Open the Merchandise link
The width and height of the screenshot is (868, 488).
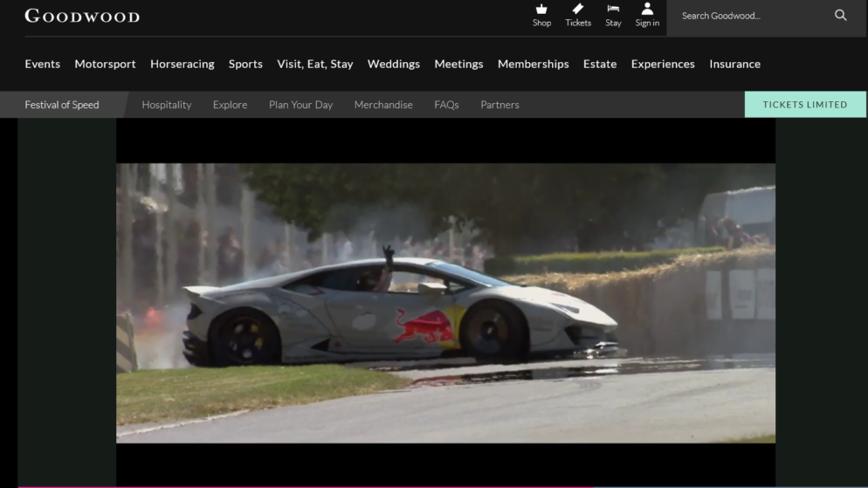[x=383, y=105]
